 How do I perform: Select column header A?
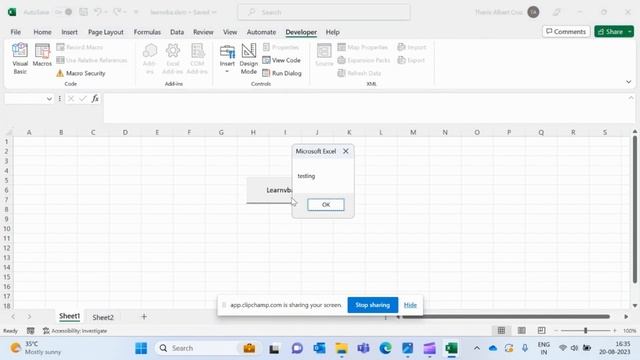click(x=29, y=132)
